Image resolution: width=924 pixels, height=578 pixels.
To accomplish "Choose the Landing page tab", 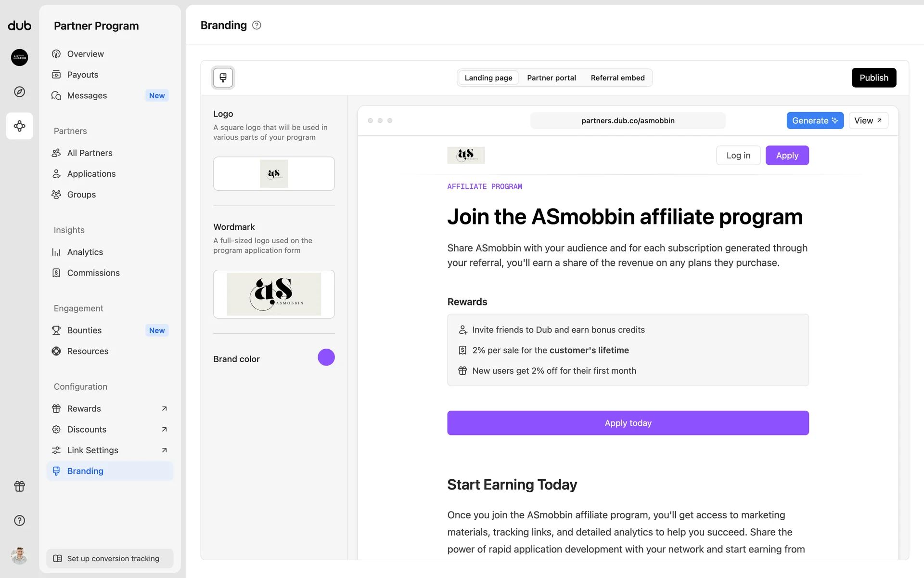I will [488, 78].
